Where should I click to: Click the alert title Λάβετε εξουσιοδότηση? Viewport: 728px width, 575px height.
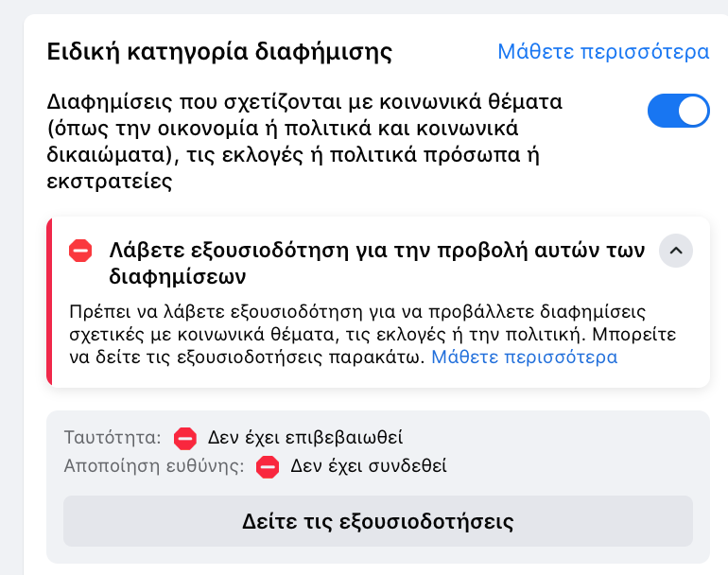376,252
